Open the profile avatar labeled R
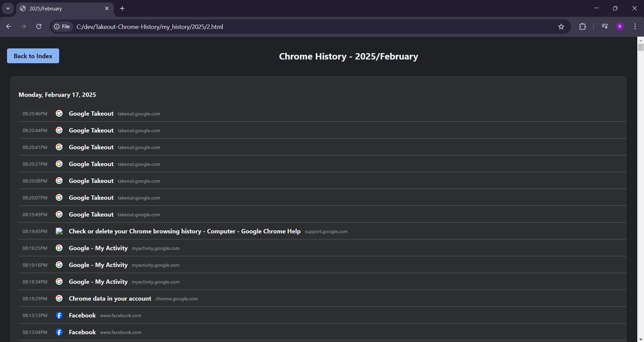The width and height of the screenshot is (644, 342). point(620,27)
